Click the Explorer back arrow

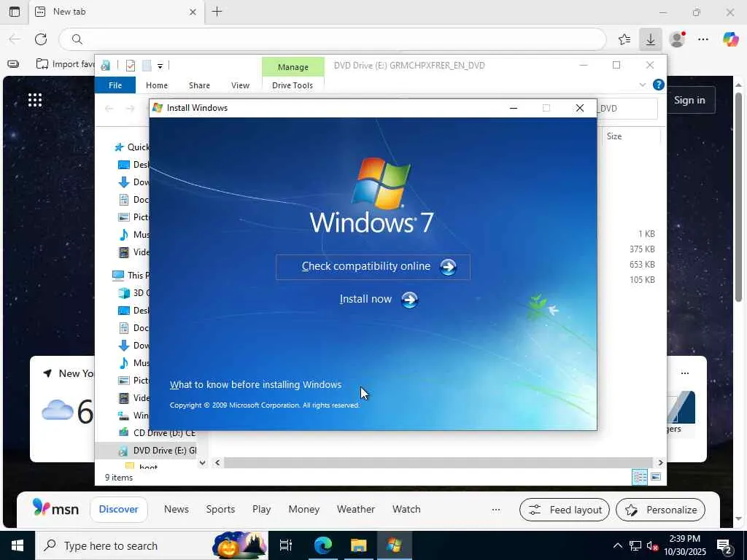(x=109, y=109)
